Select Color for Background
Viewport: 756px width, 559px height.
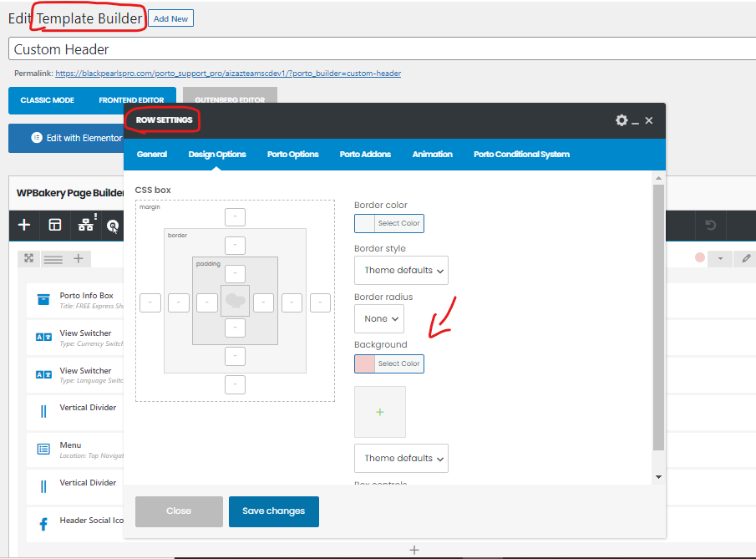pos(389,363)
